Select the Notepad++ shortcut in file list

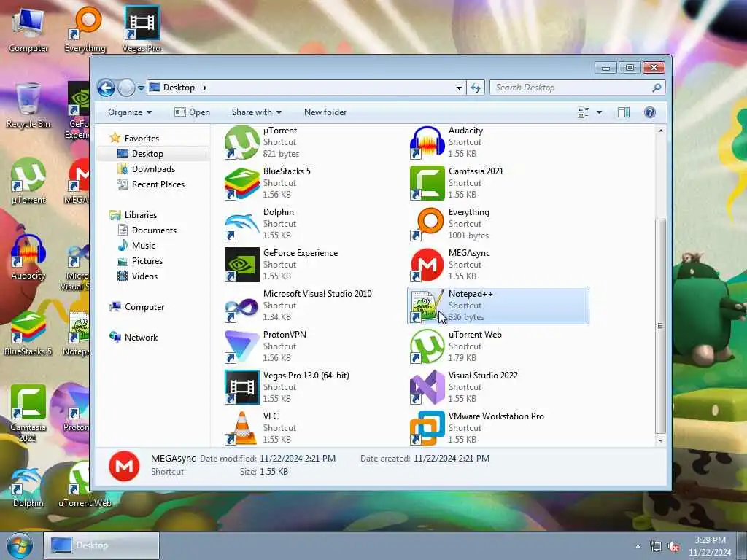(498, 306)
